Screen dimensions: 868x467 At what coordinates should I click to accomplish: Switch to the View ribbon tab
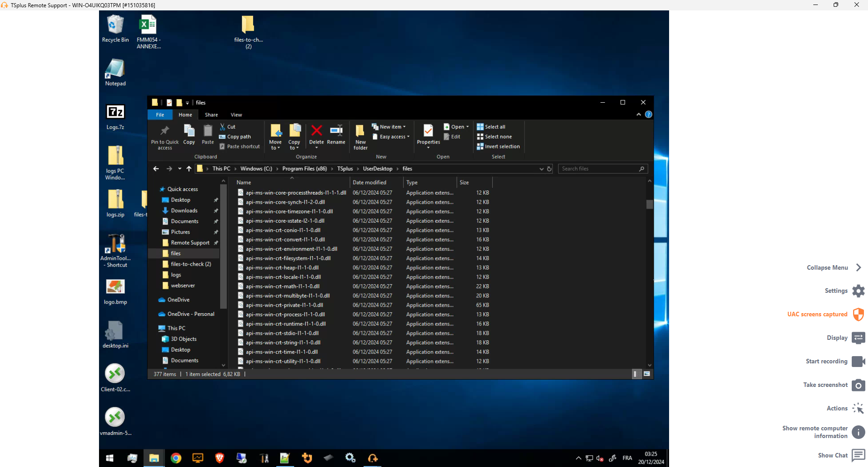coord(236,115)
